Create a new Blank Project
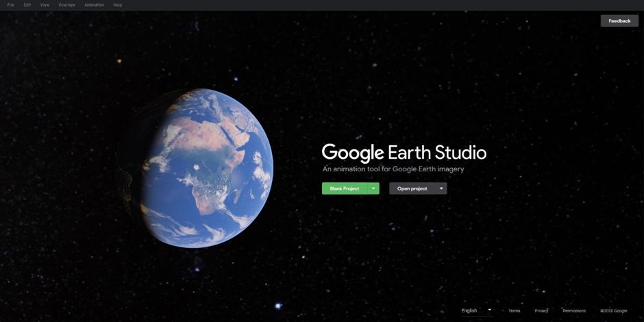This screenshot has height=322, width=644. coord(345,188)
